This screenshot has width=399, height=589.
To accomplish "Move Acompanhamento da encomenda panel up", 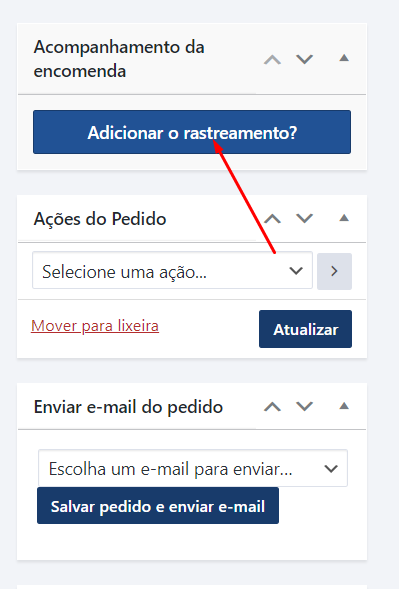I will 272,59.
